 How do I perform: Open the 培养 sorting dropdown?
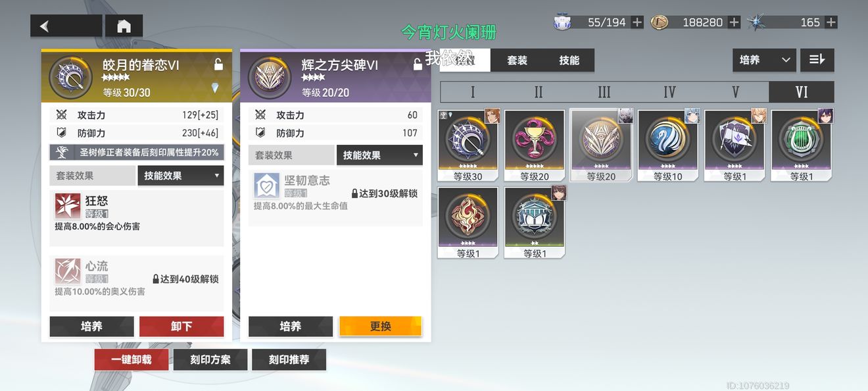click(764, 60)
